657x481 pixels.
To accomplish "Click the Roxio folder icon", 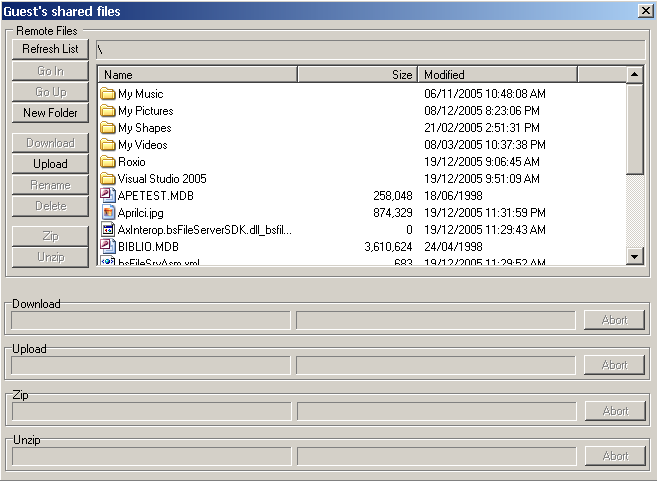I will (108, 161).
